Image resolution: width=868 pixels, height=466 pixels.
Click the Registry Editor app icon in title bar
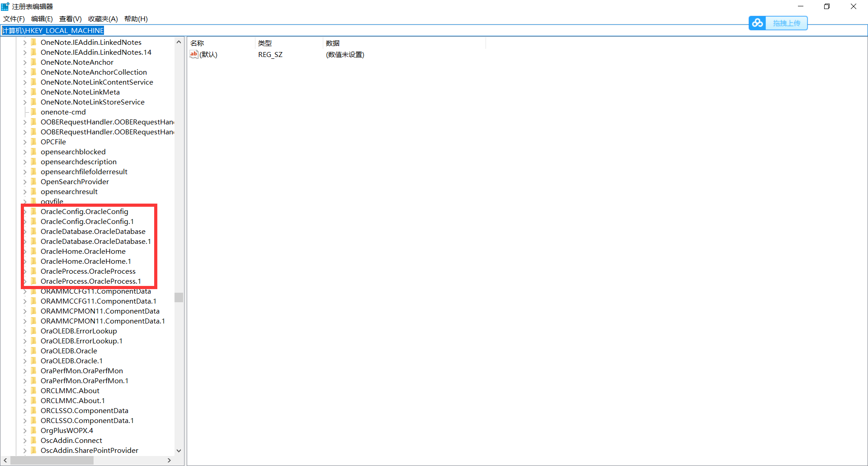[5, 6]
